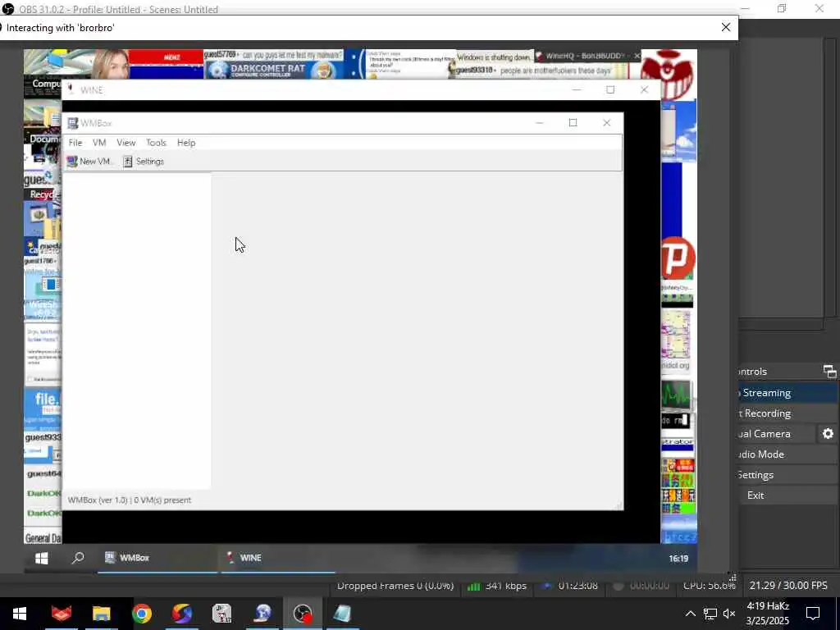Click the 21.29 / 30.00 FPS readout
Image resolution: width=840 pixels, height=630 pixels.
pos(788,586)
